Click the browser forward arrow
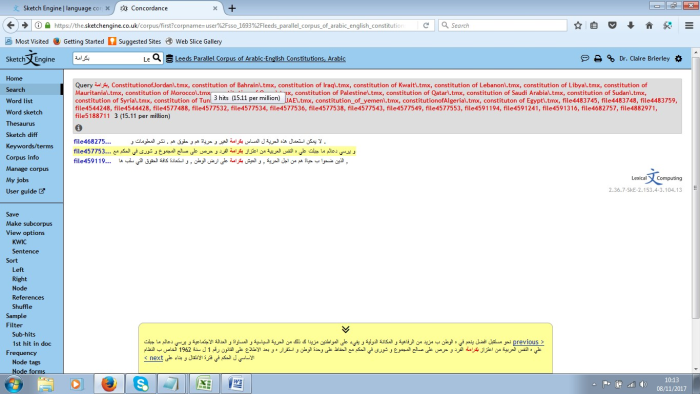 [x=25, y=25]
